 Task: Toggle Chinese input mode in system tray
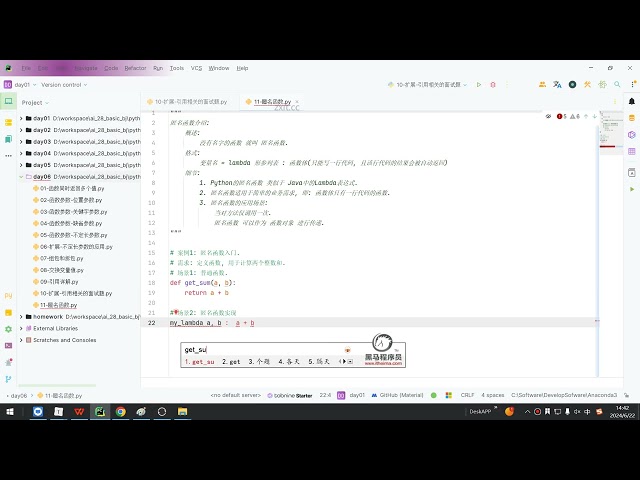pos(587,411)
